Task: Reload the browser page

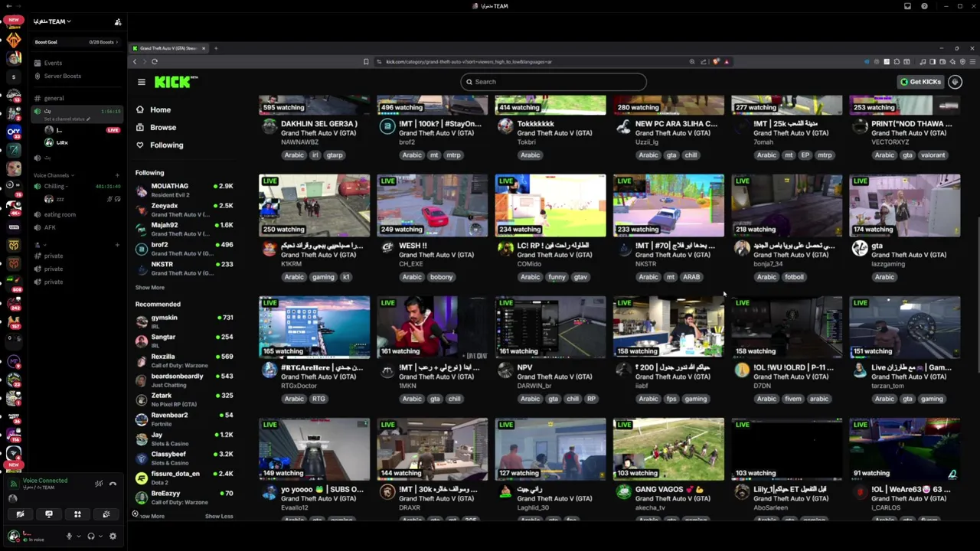Action: pyautogui.click(x=155, y=62)
